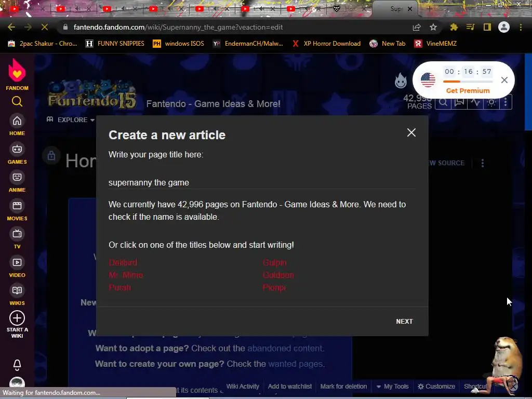
Task: Open the XP Horror Download bookmark
Action: point(326,44)
